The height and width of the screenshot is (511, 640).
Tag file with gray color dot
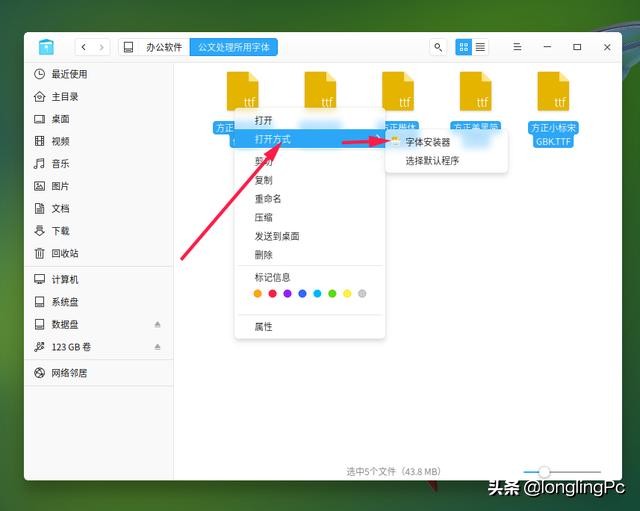point(362,294)
